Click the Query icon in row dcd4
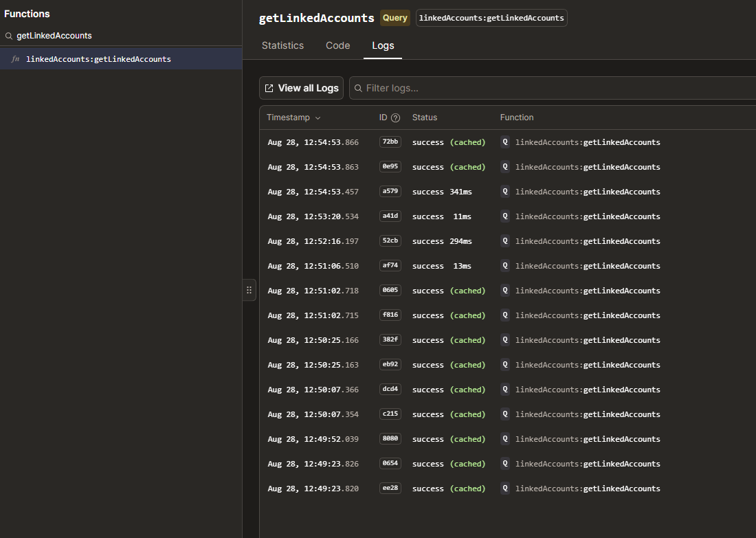This screenshot has width=756, height=538. pyautogui.click(x=505, y=390)
